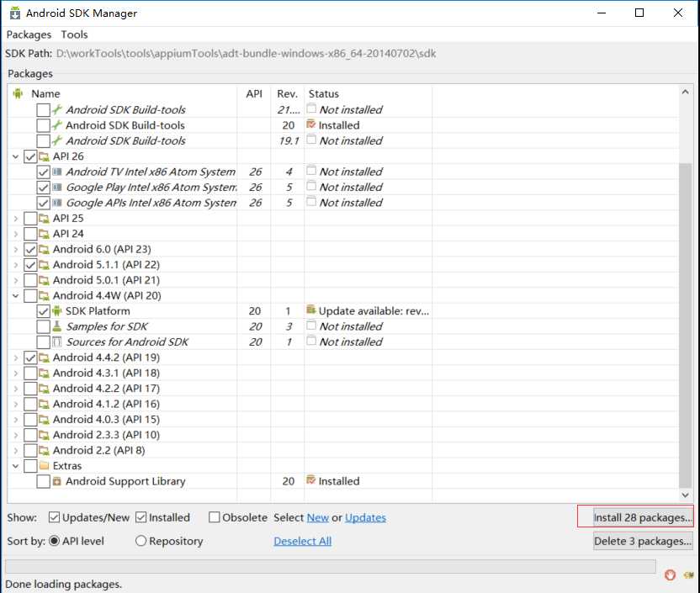Expand the Android 2.3.3 (API 10) node
The image size is (700, 593).
point(16,435)
